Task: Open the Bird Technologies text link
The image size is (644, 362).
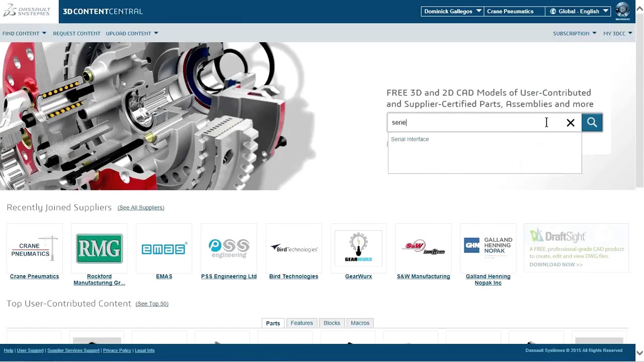Action: tap(294, 277)
